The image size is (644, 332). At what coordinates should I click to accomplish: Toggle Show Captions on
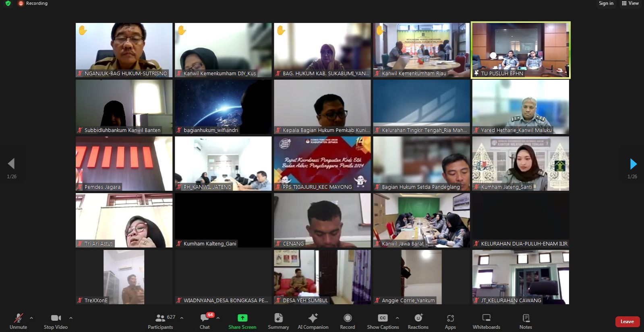point(383,322)
